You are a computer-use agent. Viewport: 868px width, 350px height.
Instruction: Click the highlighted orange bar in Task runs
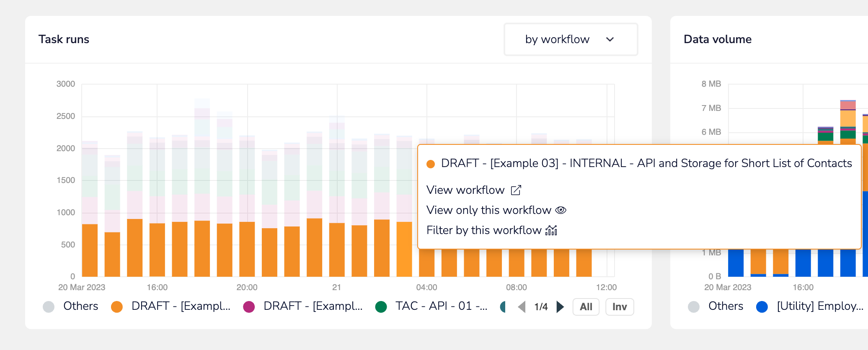click(x=404, y=249)
